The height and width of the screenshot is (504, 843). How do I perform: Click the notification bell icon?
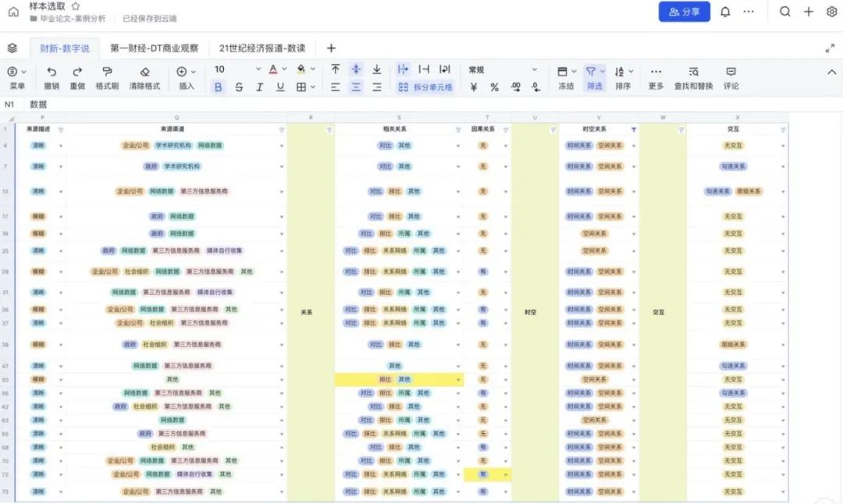725,12
